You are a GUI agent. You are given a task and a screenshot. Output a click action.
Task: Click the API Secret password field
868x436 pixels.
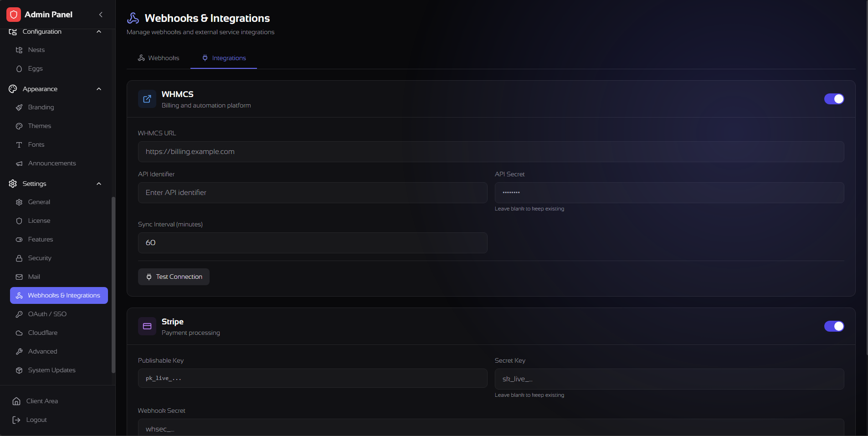tap(669, 193)
